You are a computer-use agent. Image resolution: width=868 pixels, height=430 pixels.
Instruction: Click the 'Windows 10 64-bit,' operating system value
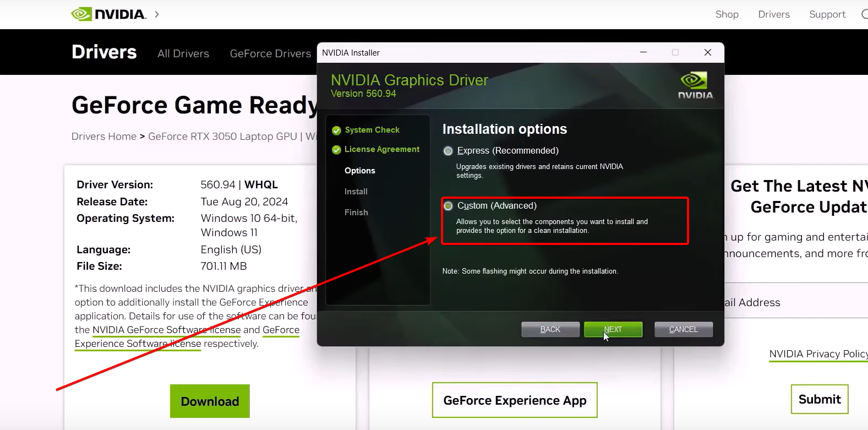point(249,218)
